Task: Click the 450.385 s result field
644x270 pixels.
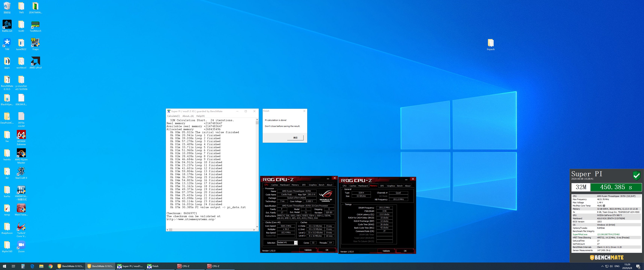Action: (x=616, y=187)
